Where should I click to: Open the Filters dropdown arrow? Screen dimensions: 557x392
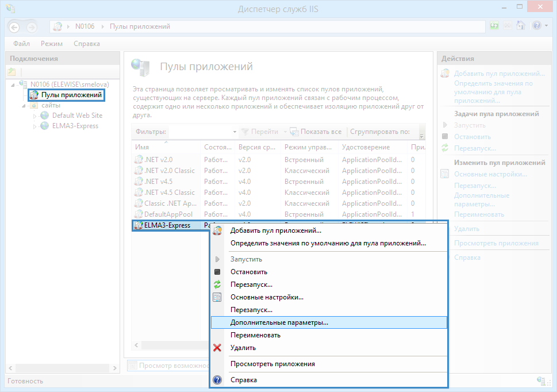[235, 132]
